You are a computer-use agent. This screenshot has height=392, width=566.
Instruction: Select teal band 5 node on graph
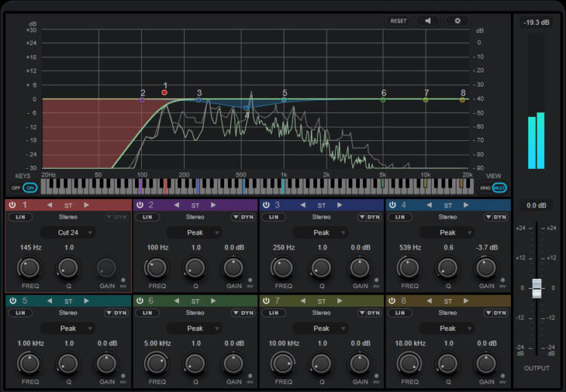pos(284,100)
